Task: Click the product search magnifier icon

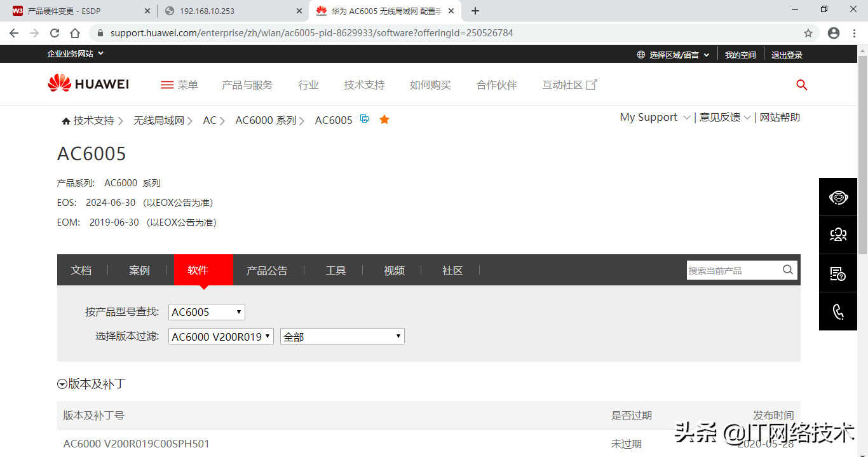Action: point(788,269)
